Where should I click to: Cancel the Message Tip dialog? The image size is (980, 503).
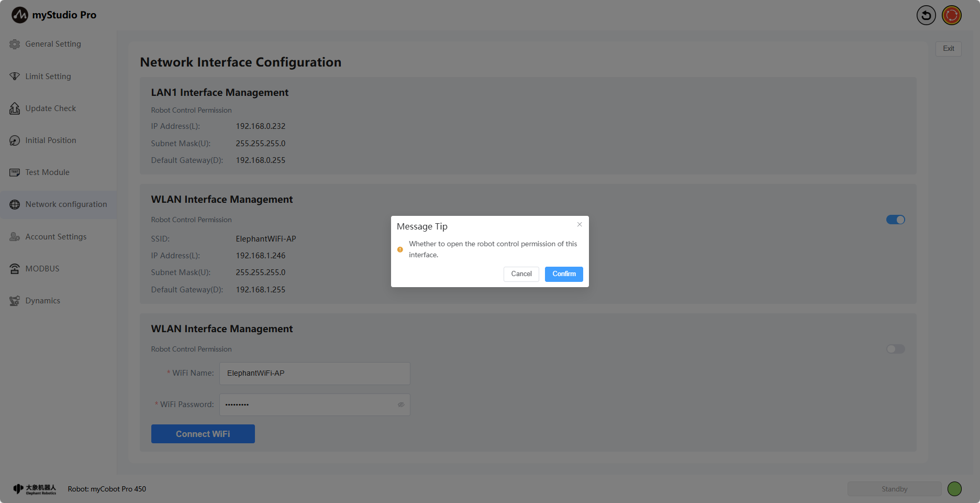tap(521, 274)
